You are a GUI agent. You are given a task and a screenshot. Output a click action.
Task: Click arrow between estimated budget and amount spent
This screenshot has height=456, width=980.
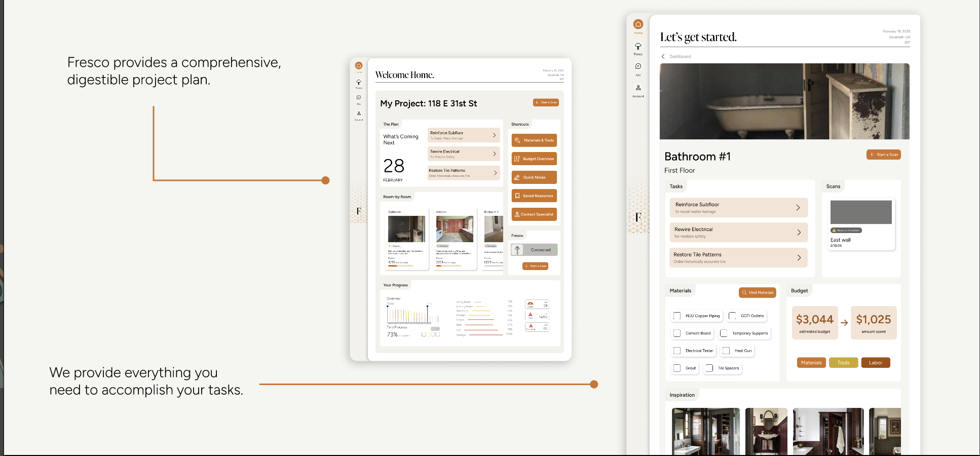[x=844, y=322]
